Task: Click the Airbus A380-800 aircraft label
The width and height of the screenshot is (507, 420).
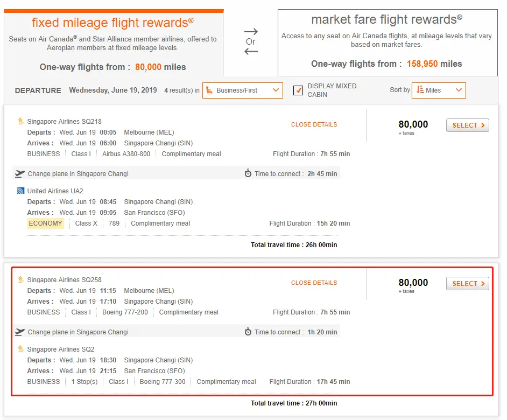Action: pos(126,154)
